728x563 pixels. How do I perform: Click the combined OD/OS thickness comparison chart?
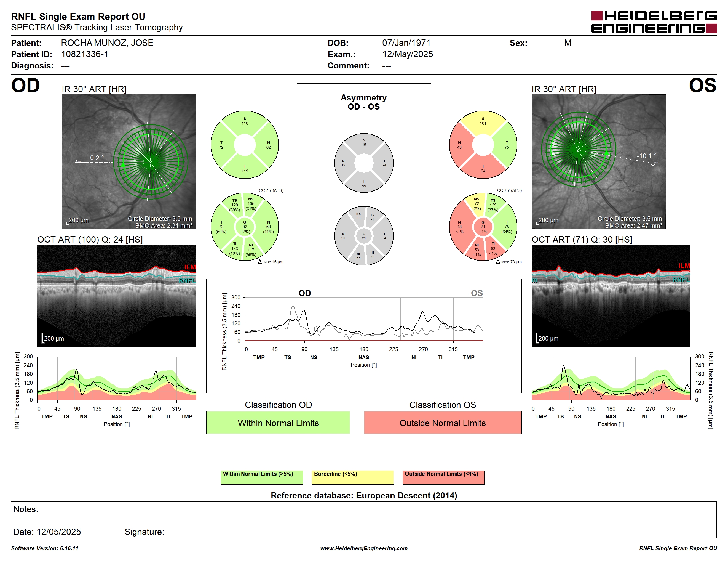point(364,319)
